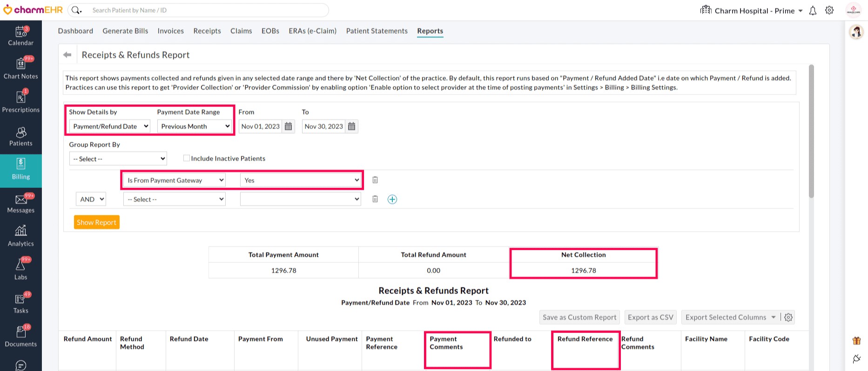Open Group Report By dropdown
This screenshot has height=371, width=868.
coord(118,159)
